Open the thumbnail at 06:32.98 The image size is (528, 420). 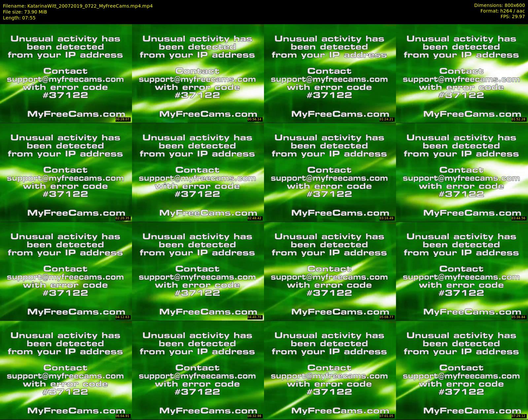click(198, 370)
